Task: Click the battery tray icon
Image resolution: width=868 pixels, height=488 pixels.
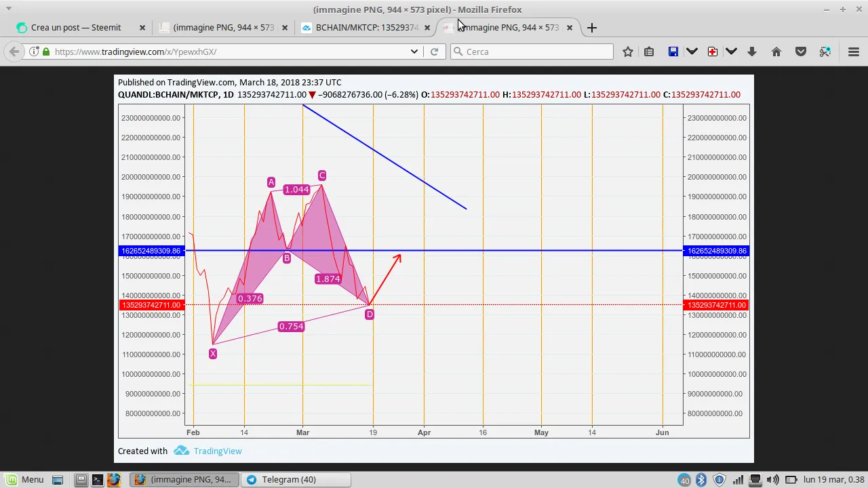Action: tap(790, 480)
